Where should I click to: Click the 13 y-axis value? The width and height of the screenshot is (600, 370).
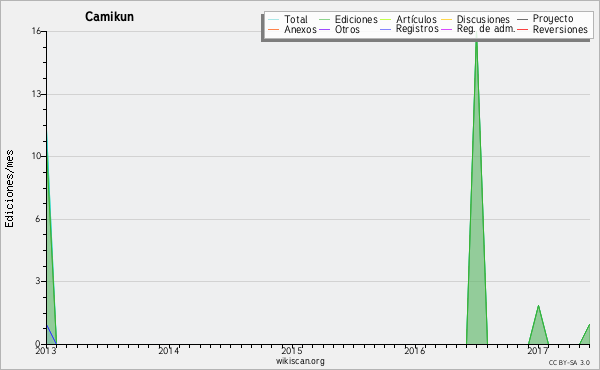(36, 94)
